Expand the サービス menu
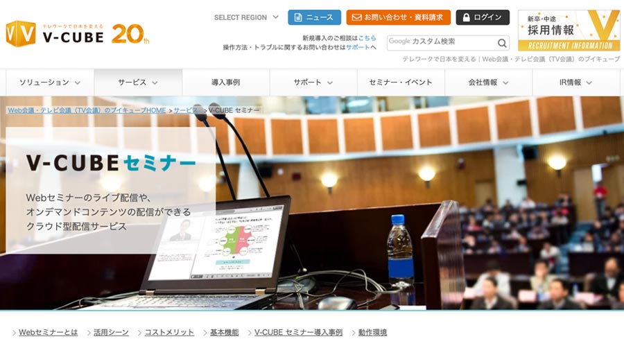 (138, 83)
